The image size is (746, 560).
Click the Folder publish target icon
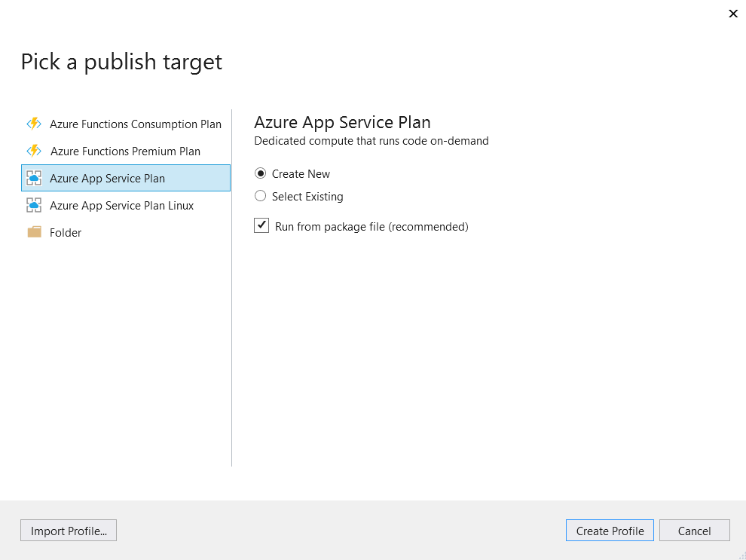(34, 232)
